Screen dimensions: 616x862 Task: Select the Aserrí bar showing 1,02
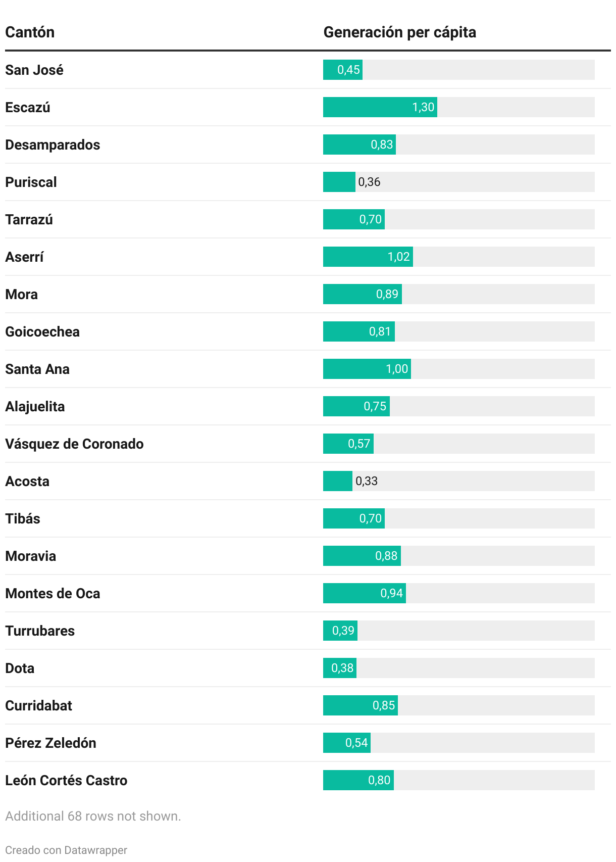pyautogui.click(x=368, y=257)
